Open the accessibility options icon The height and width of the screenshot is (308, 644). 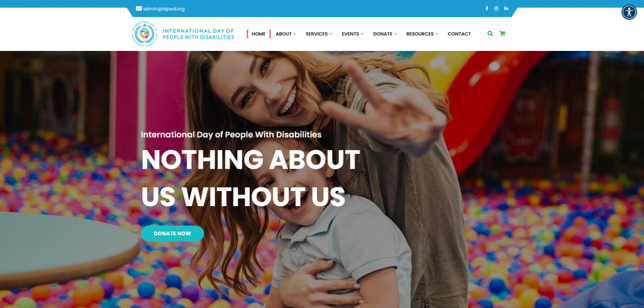629,12
